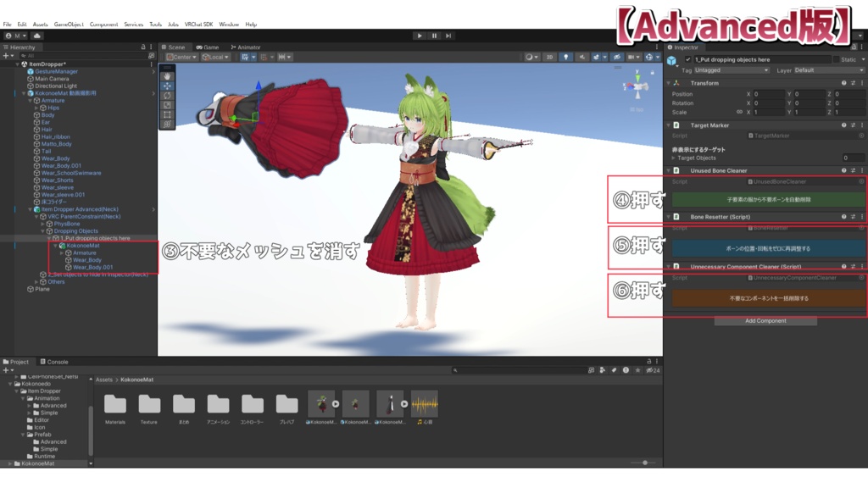The height and width of the screenshot is (488, 868).
Task: Open Target Marker preset settings icon
Action: (853, 125)
